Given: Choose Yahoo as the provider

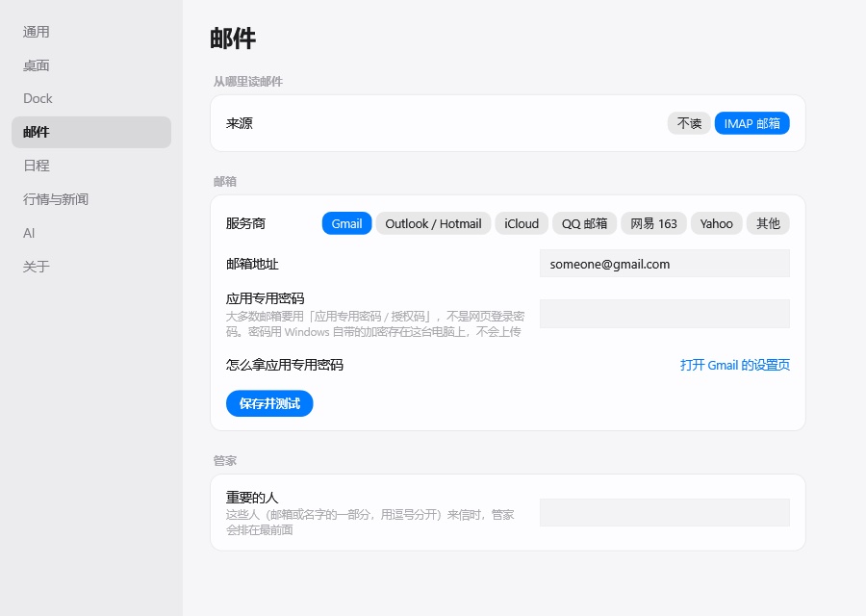Looking at the screenshot, I should [716, 223].
